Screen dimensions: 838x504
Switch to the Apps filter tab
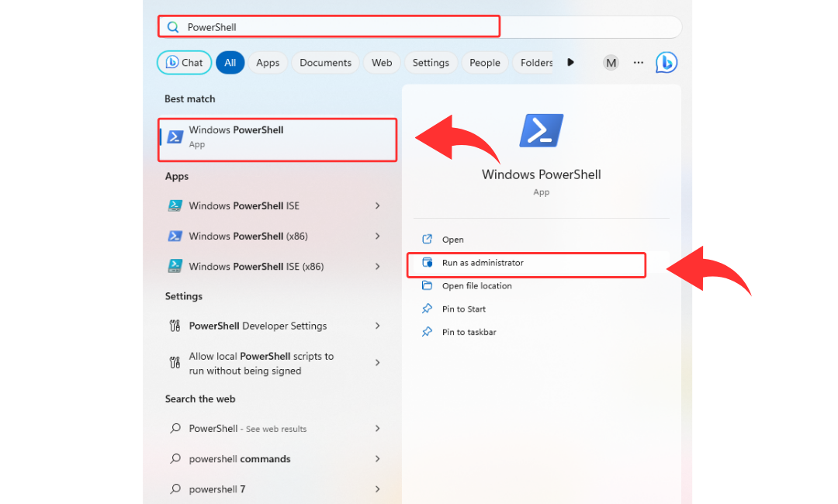268,63
